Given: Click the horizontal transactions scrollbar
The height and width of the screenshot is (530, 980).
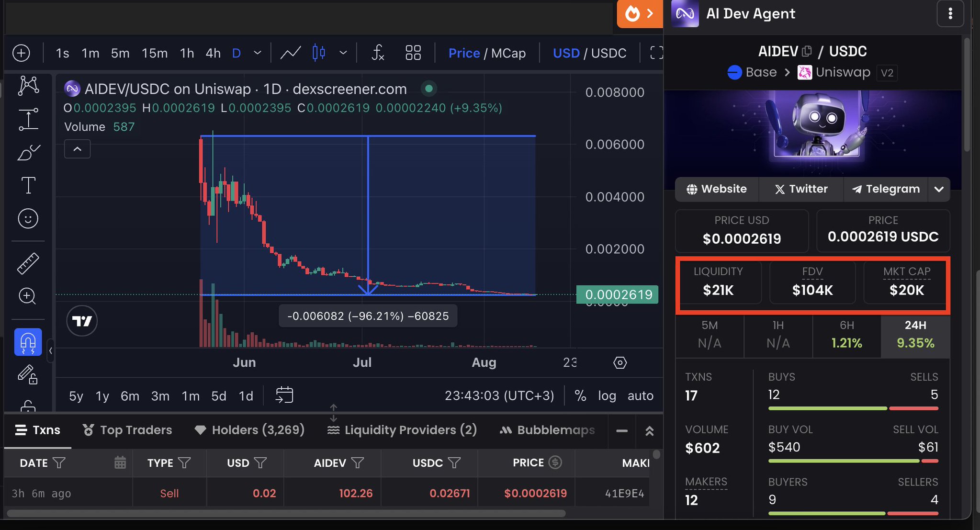Looking at the screenshot, I should (x=286, y=513).
